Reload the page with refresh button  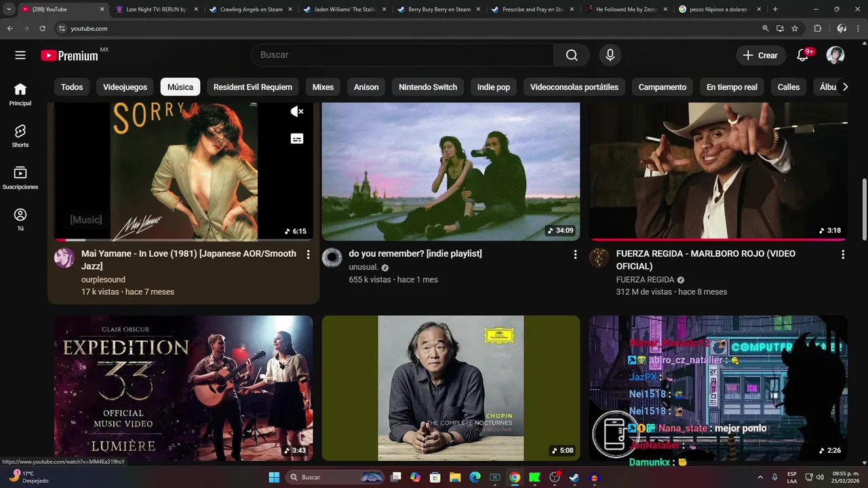42,28
